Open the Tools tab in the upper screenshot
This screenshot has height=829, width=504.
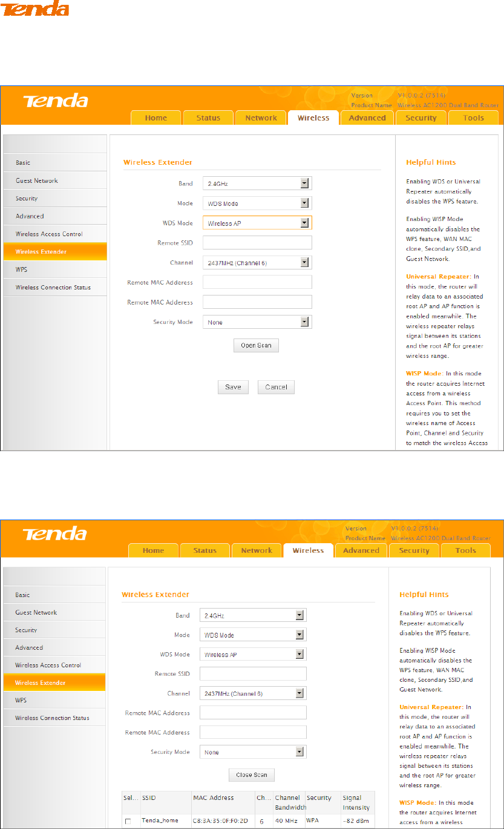point(474,118)
